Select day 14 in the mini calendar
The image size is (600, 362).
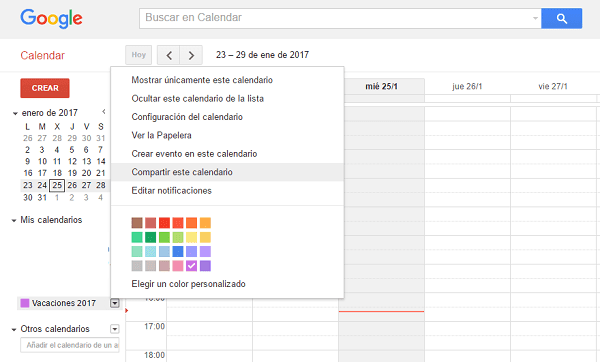(x=101, y=161)
